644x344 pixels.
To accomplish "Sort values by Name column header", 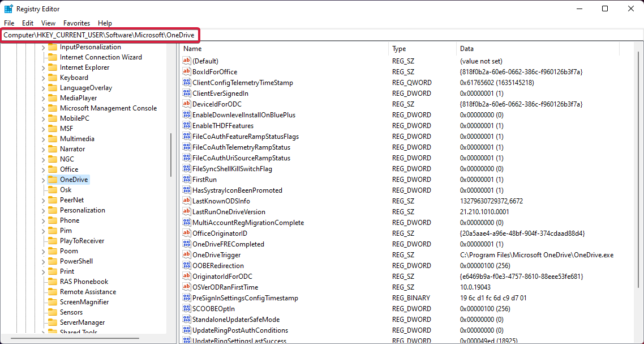I will point(284,49).
